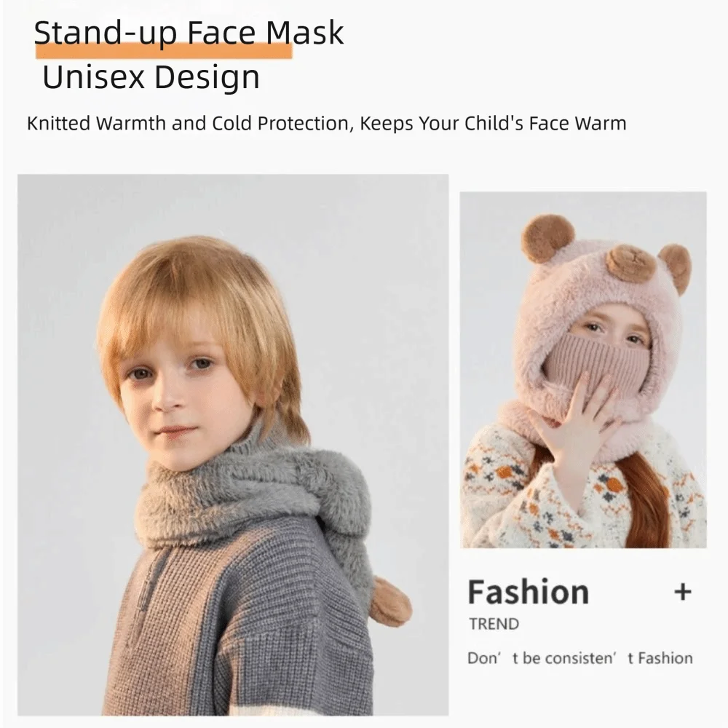Click the "TREND" label
Viewport: 728px width, 728px height.
(494, 624)
